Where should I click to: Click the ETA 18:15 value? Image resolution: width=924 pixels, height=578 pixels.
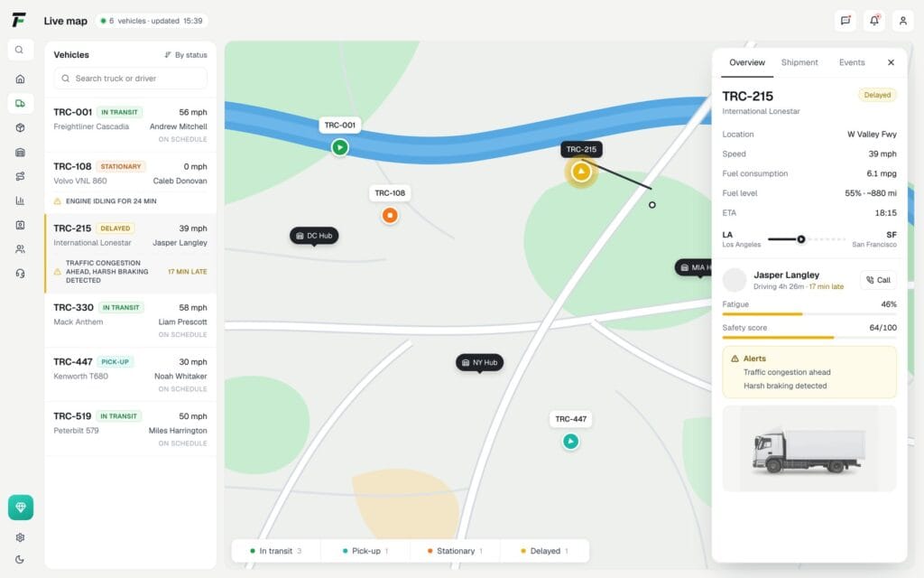point(885,213)
